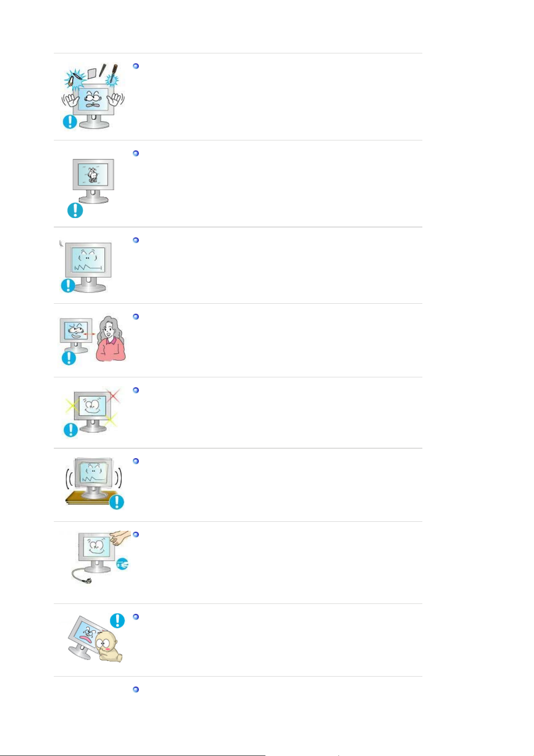Select the blue bullet beside the woman illustration

click(136, 317)
